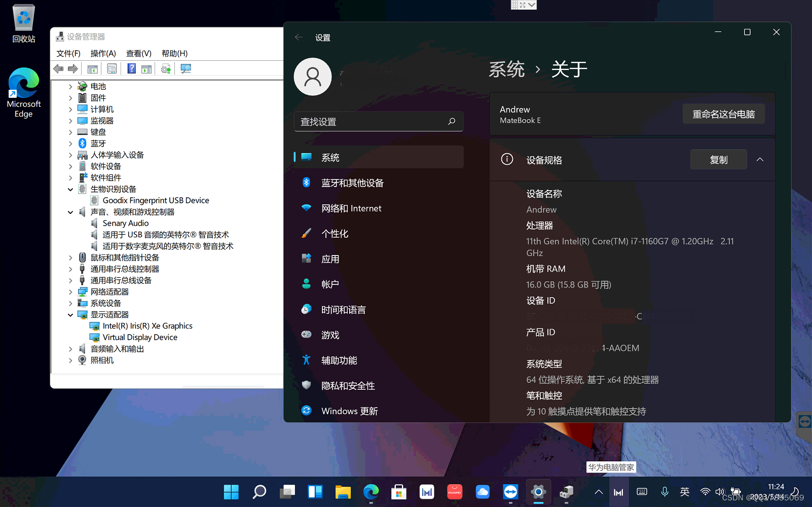
Task: Open 个性化 settings
Action: 379,234
